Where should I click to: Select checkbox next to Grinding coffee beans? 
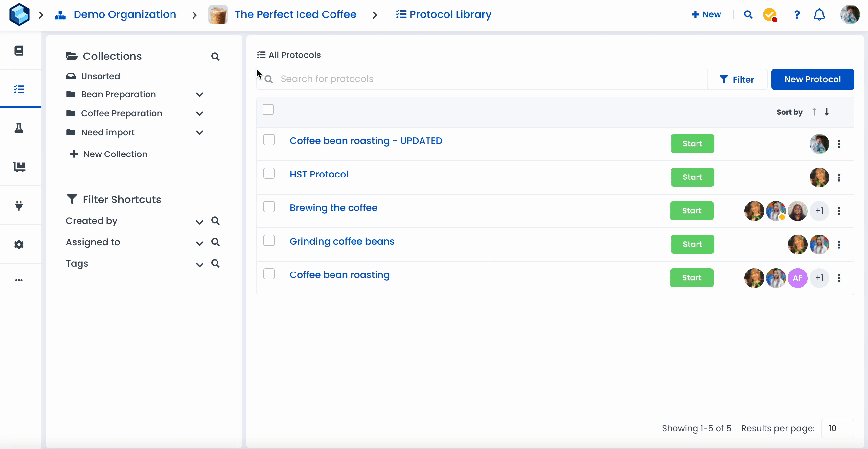coord(269,241)
